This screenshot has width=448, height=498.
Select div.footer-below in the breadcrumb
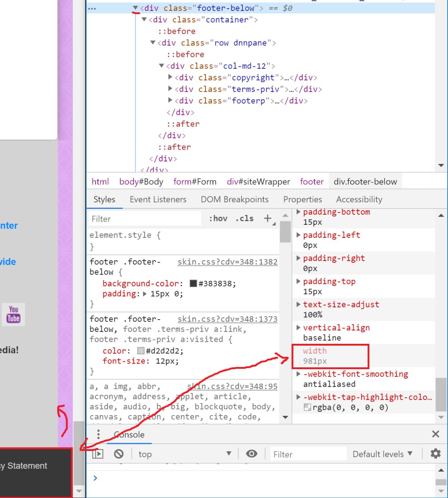coord(365,181)
